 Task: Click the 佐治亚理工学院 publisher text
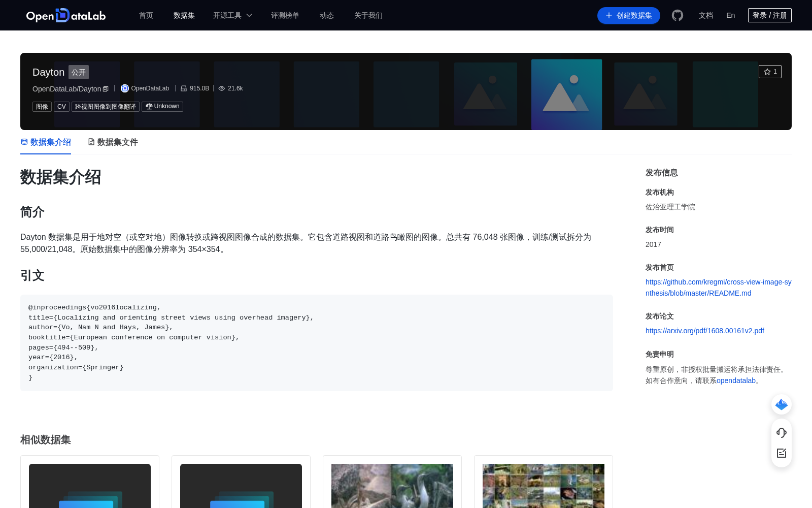click(x=670, y=207)
